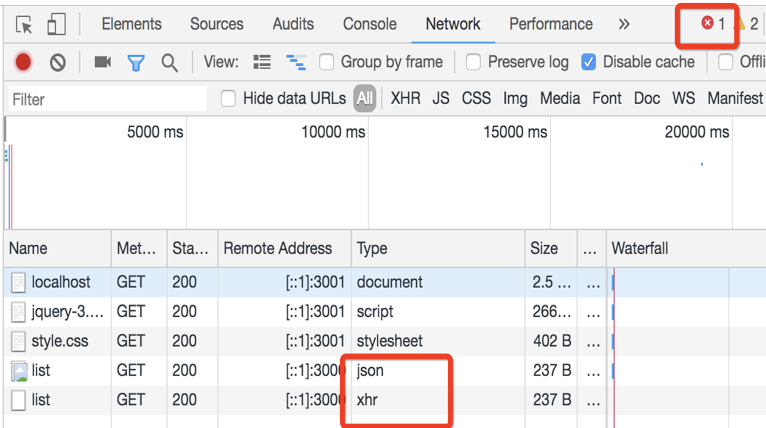Click the jquery-3 script file icon

(19, 312)
